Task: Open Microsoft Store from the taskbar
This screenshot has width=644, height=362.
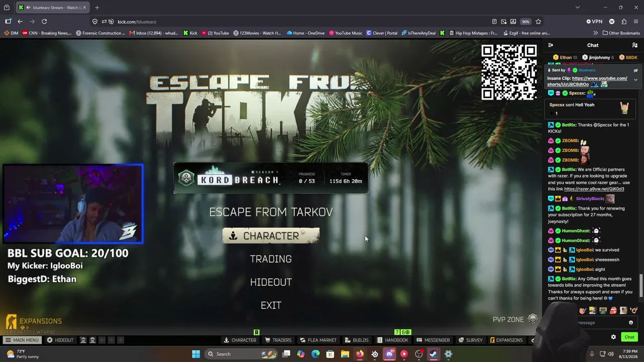Action: coord(330,354)
